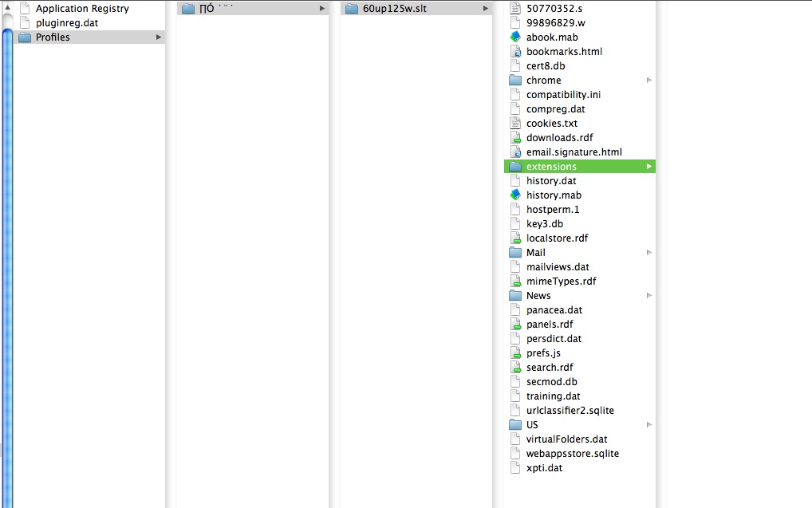This screenshot has height=508, width=812.
Task: Expand the extensions folder arrow
Action: point(648,166)
